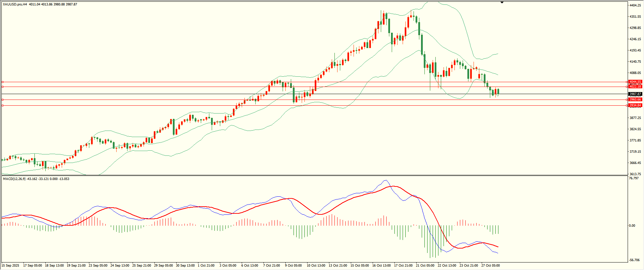Click the XAUUSD.pro,H4 chart title text
The width and height of the screenshot is (644, 270).
[x=15, y=4]
